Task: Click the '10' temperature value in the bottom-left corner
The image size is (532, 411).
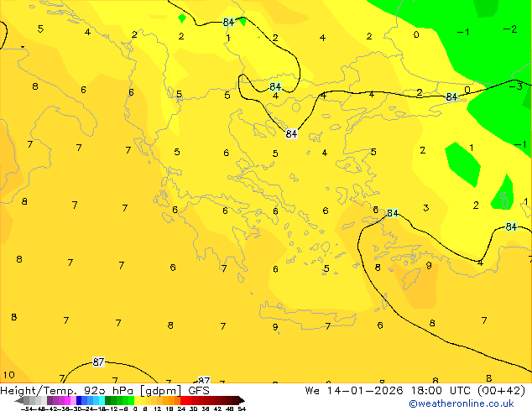Action: (x=9, y=375)
